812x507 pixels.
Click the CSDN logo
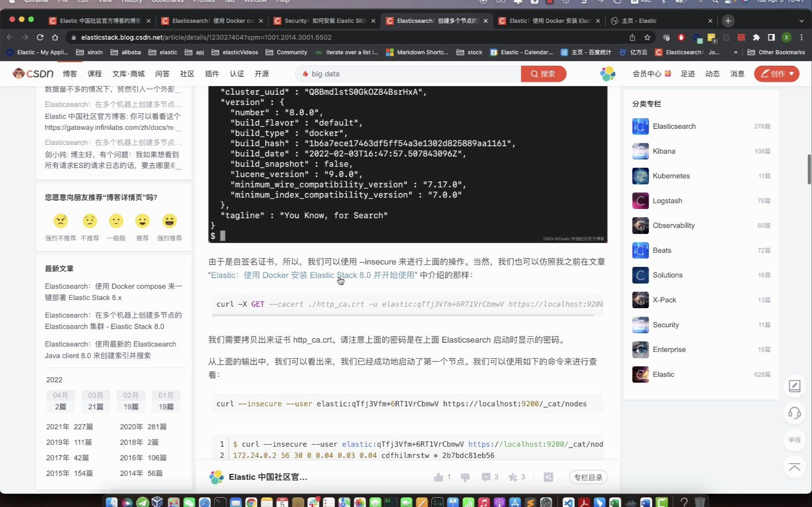33,73
